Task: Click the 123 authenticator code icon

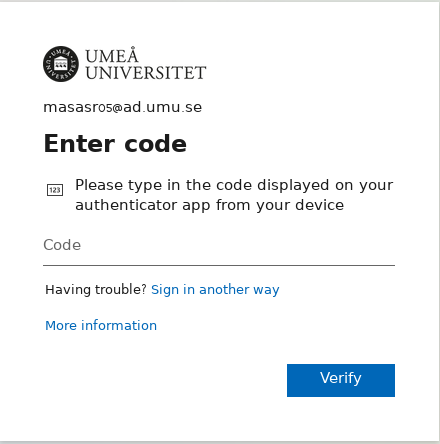Action: [x=55, y=190]
